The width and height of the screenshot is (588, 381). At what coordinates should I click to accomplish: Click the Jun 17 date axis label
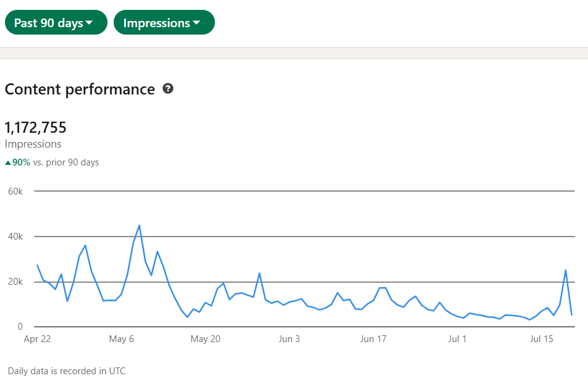click(x=373, y=338)
